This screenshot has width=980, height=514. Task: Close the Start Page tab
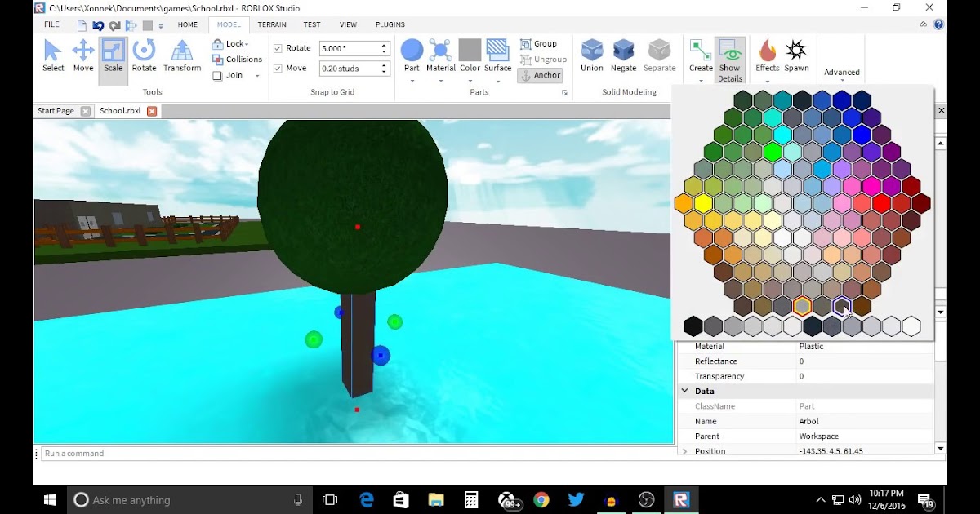click(85, 111)
